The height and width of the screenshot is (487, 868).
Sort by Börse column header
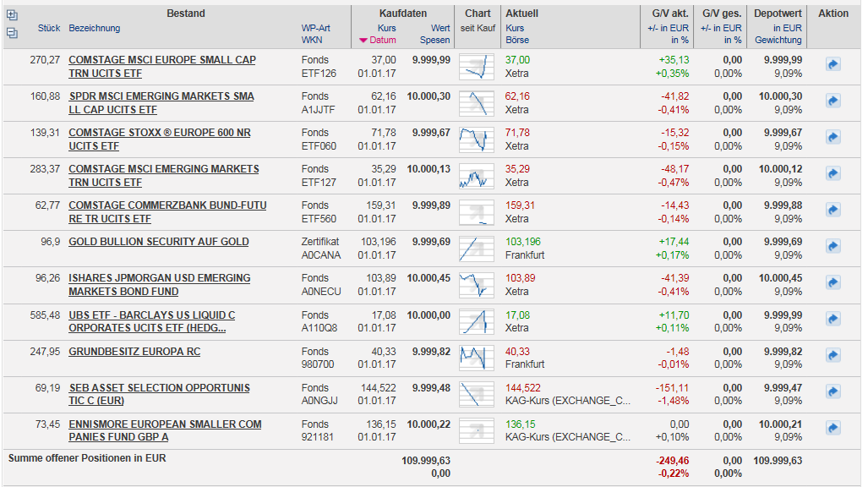517,40
